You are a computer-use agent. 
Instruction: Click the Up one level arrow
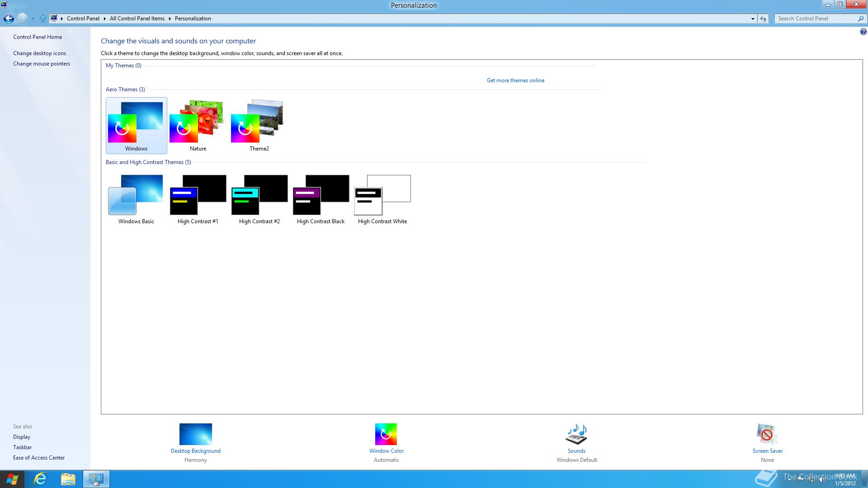coord(42,19)
